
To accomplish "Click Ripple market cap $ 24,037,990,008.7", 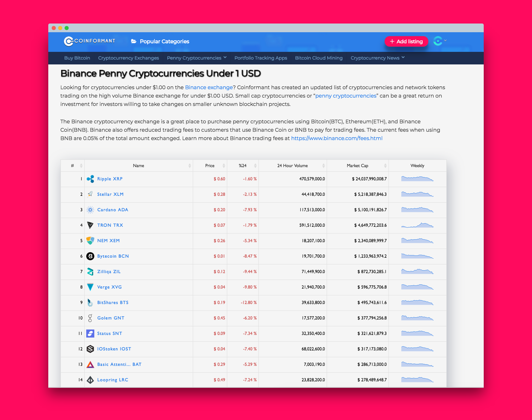I will click(369, 179).
